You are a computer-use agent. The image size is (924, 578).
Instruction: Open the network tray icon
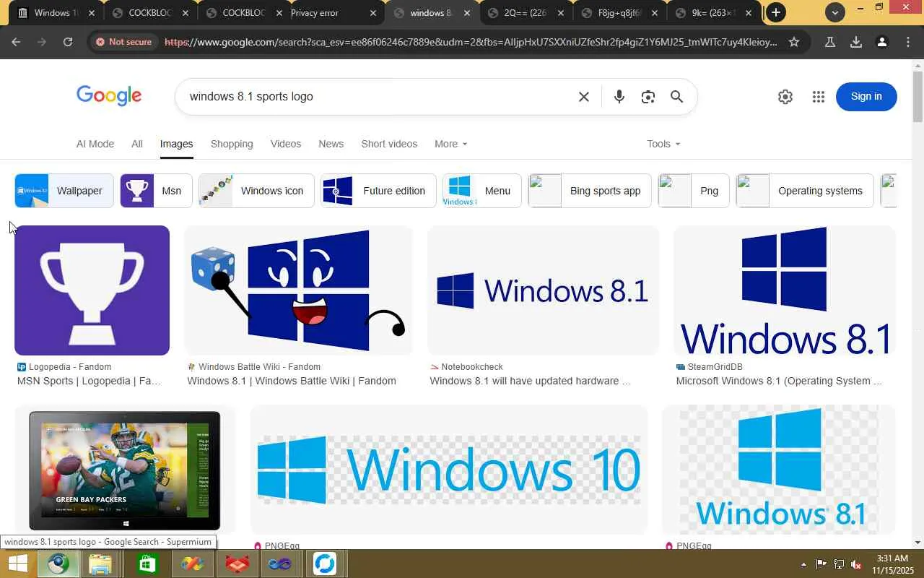pyautogui.click(x=839, y=564)
